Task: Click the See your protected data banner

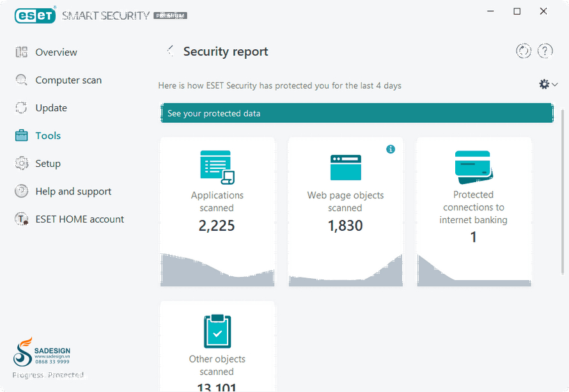Action: (357, 113)
